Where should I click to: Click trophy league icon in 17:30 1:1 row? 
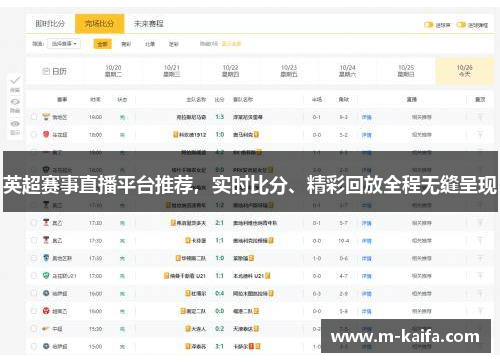[x=46, y=240]
